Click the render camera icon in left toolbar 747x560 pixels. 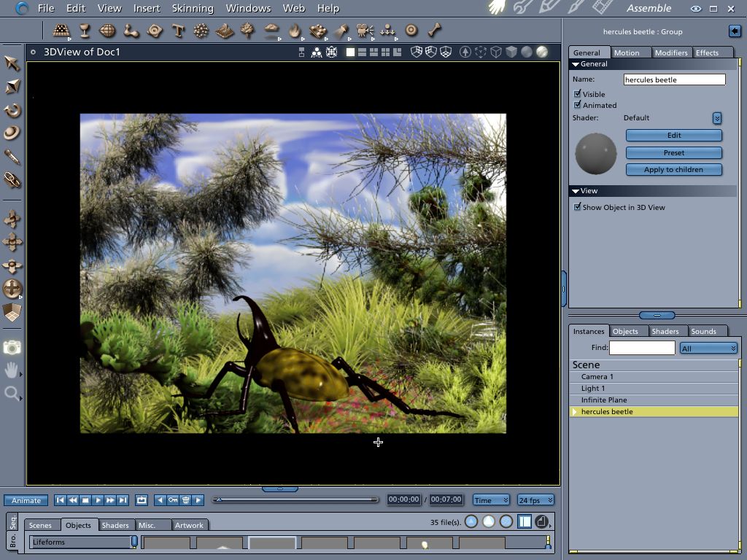point(12,348)
